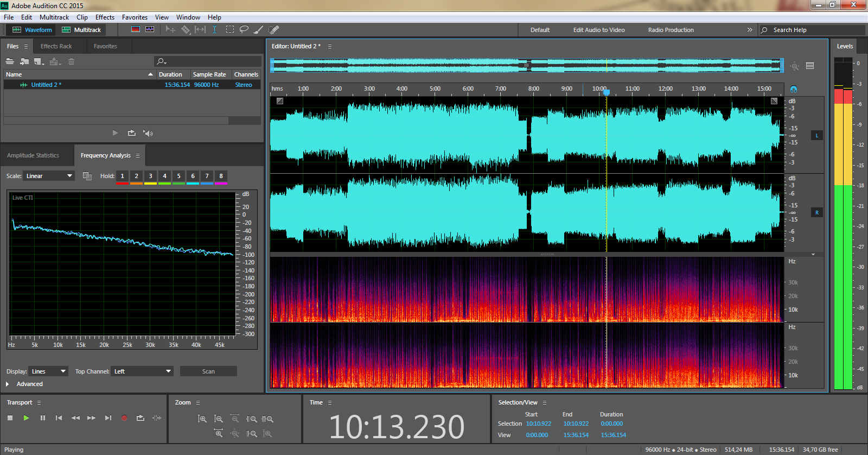The height and width of the screenshot is (455, 868).
Task: Click the blue playhead marker on timeline
Action: click(x=607, y=92)
